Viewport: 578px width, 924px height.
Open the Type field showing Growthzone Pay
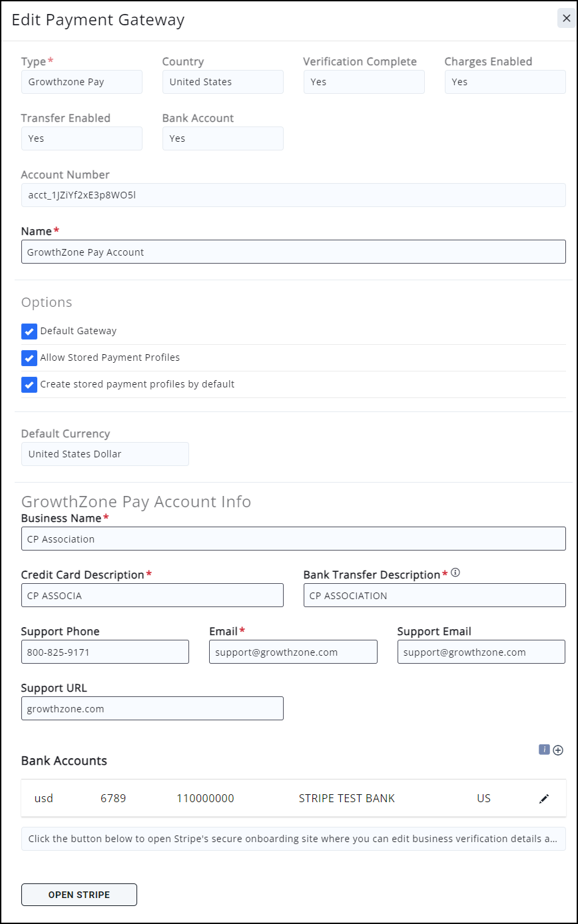(x=82, y=82)
